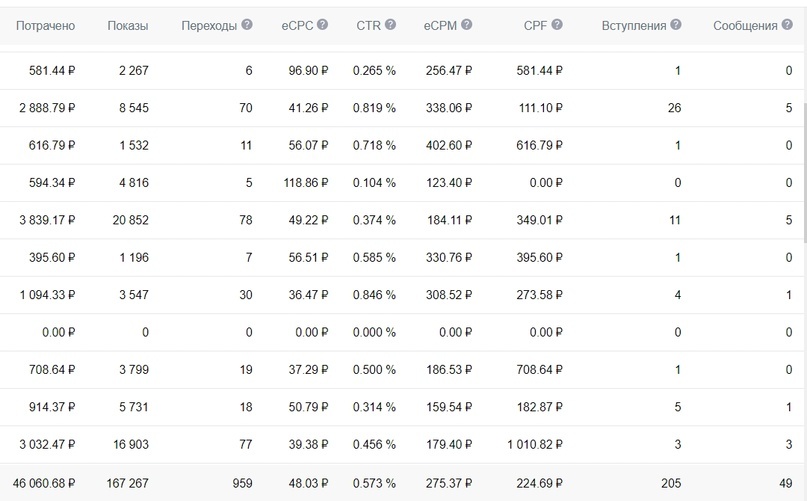Click the help icon beside Сообщения
The image size is (807, 501).
pos(787,25)
